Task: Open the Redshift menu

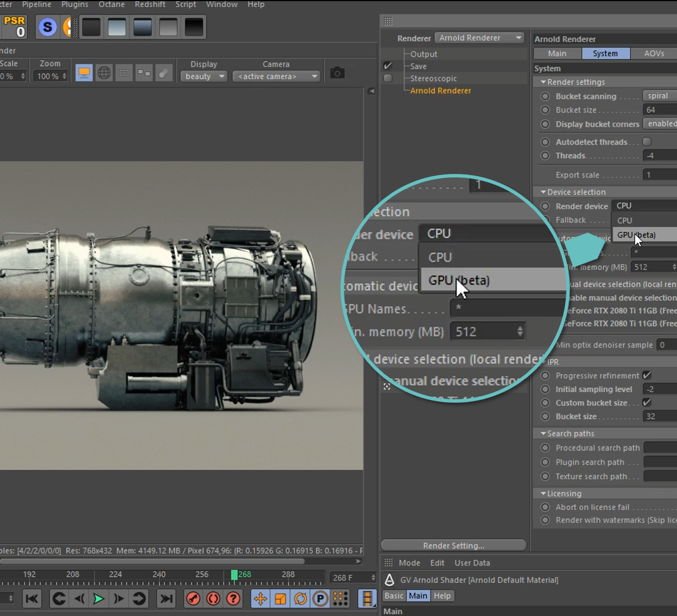Action: (150, 5)
